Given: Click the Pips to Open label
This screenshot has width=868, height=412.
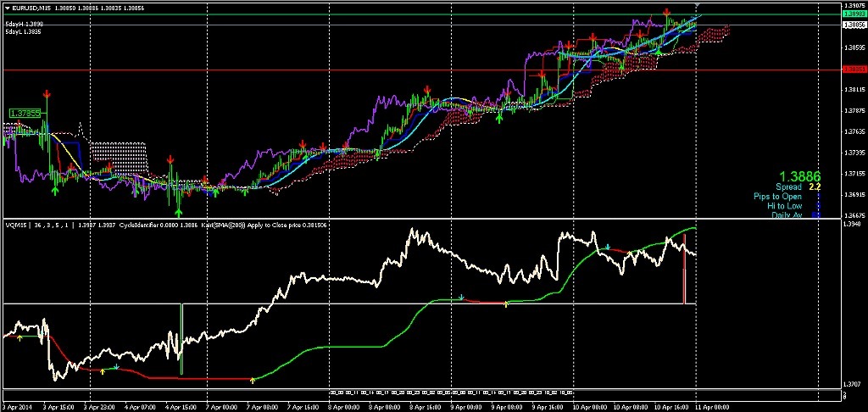Looking at the screenshot, I should [779, 197].
